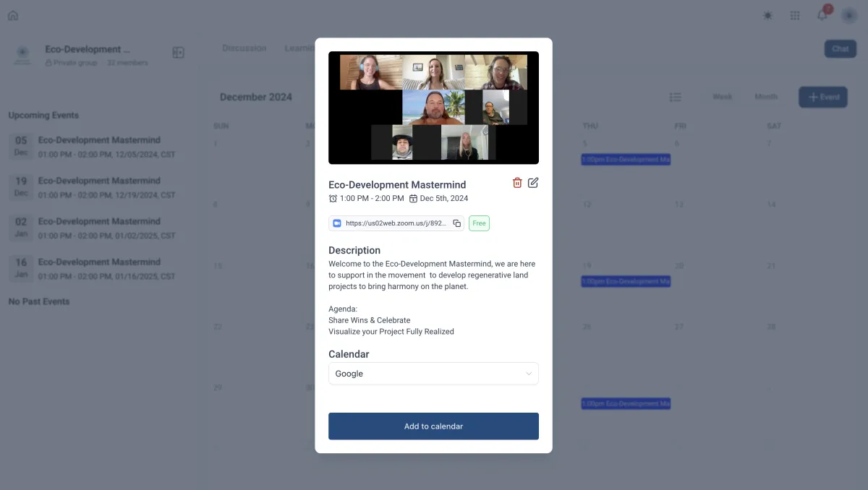Edit the event using the pencil icon
This screenshot has width=868, height=490.
tap(533, 183)
